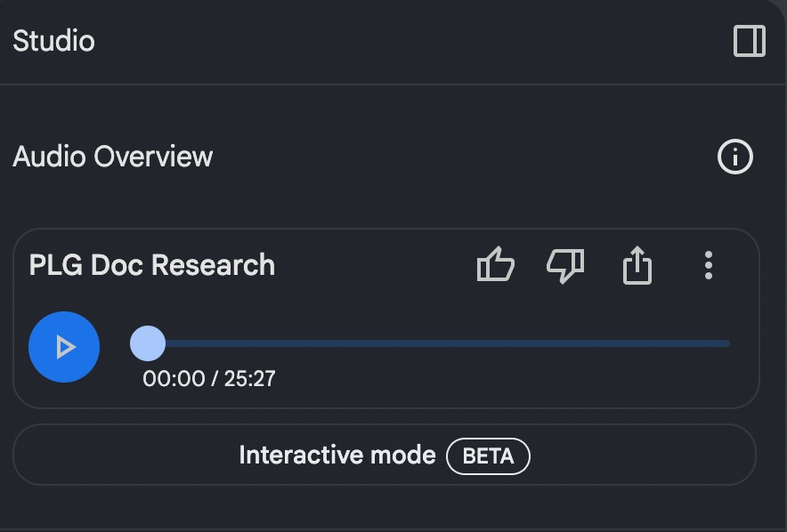Screen dimensions: 787x532
Task: Click the "Interactive mode" text label
Action: point(337,455)
